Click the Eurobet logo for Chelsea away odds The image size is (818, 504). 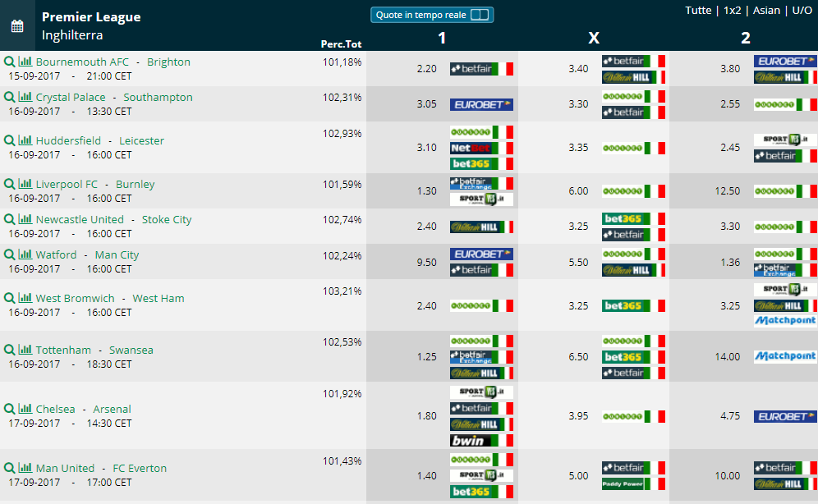785,416
